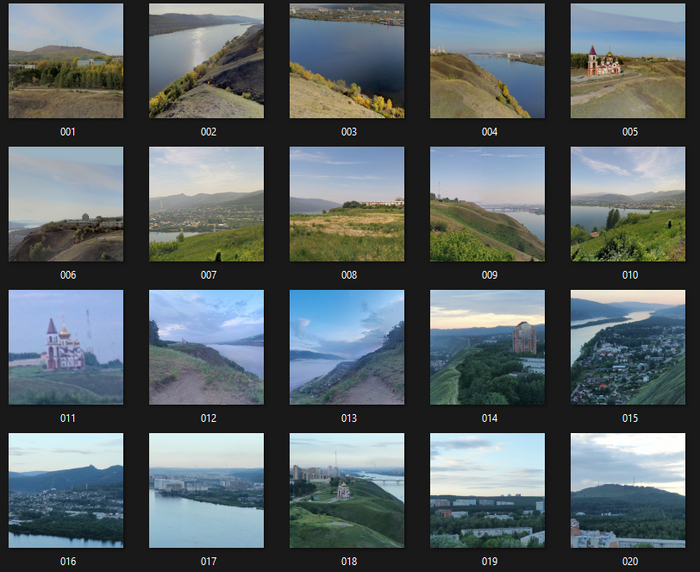Click the file name label 018
Screen dimensions: 700x572
pyautogui.click(x=349, y=561)
